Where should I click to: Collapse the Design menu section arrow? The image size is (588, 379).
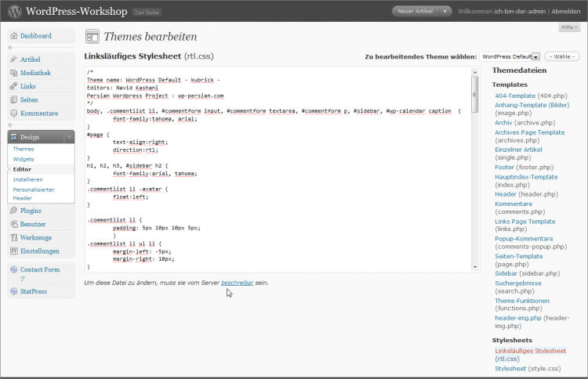pyautogui.click(x=69, y=137)
